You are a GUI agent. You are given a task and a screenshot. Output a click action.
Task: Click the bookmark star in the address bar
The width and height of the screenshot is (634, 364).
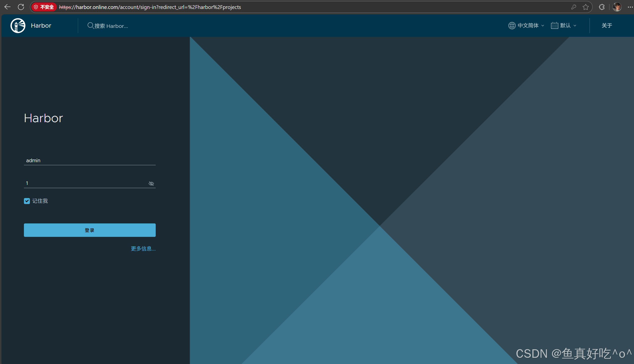pyautogui.click(x=586, y=7)
